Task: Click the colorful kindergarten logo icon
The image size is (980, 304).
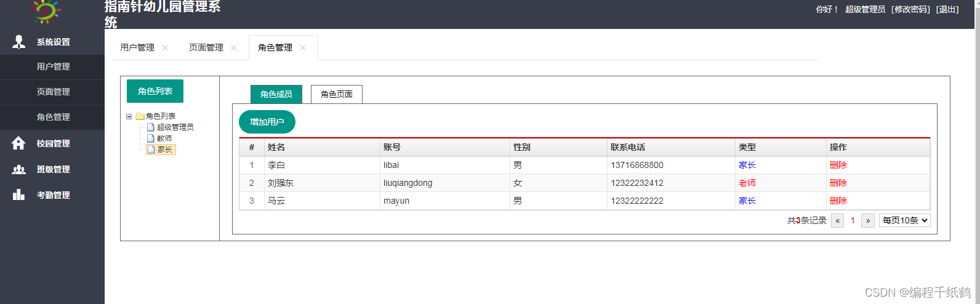Action: 46,10
